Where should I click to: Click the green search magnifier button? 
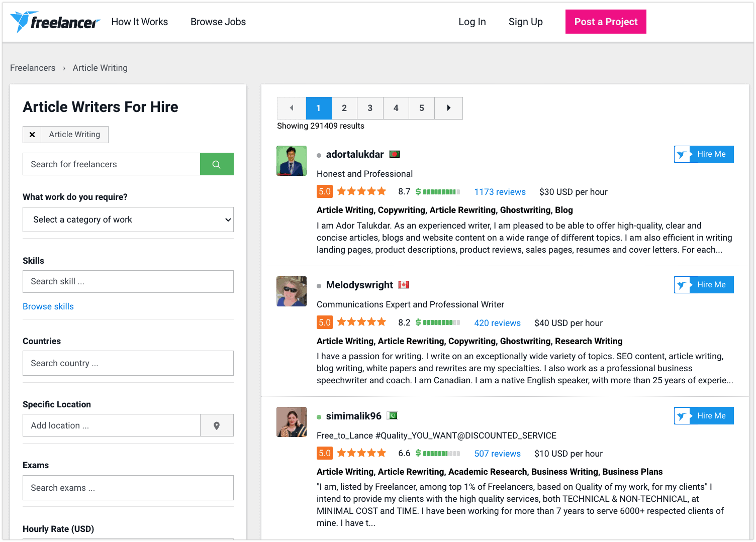point(217,164)
